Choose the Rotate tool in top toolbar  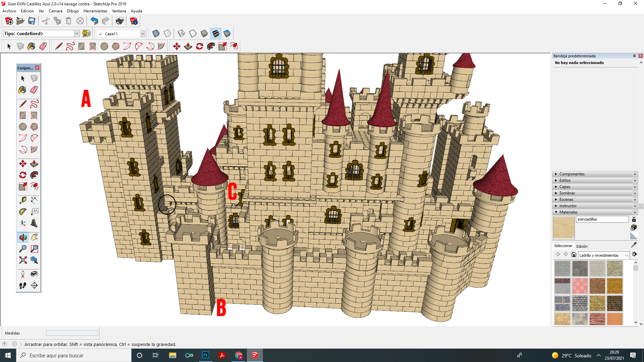pos(200,46)
